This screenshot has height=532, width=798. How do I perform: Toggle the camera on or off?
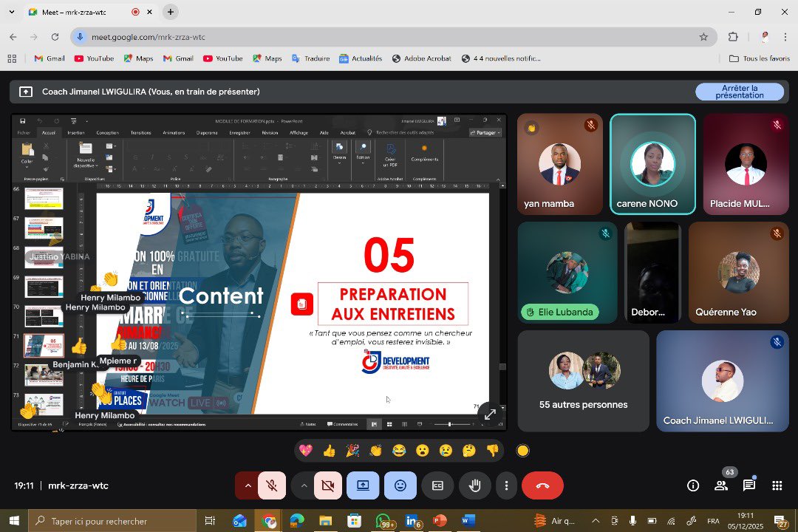(328, 485)
